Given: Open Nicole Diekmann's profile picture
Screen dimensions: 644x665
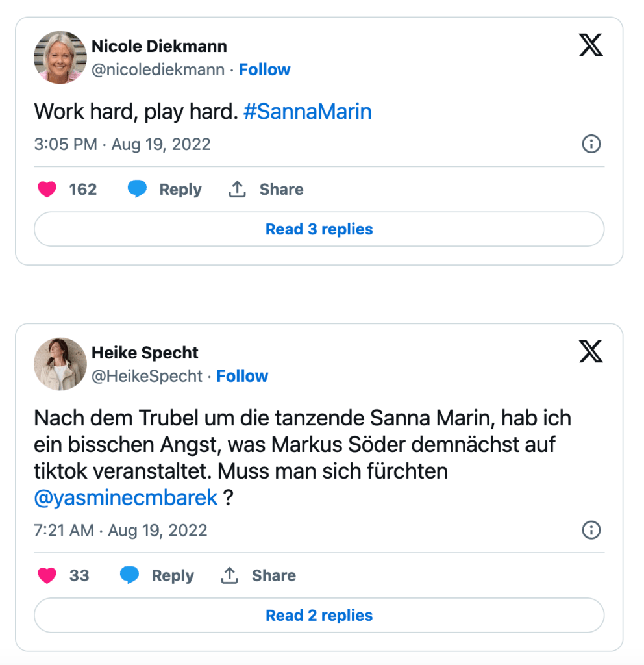Looking at the screenshot, I should point(60,57).
